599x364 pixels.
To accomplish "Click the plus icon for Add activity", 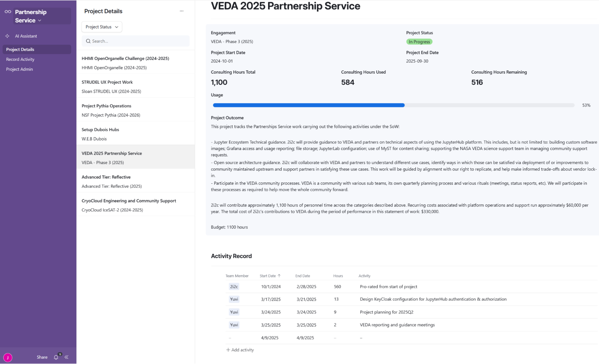I will (x=228, y=350).
